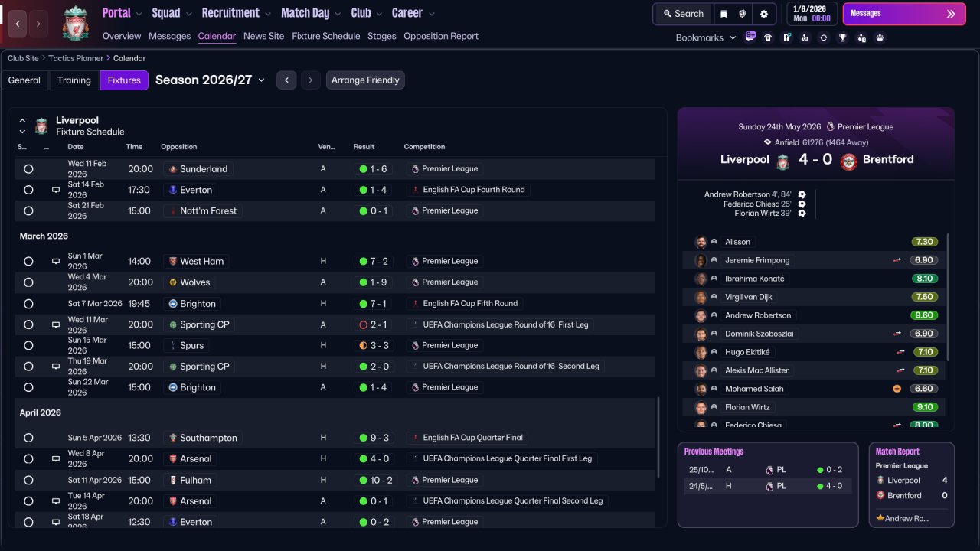Open the Club dropdown menu
Image resolution: width=980 pixels, height=551 pixels.
click(x=367, y=13)
